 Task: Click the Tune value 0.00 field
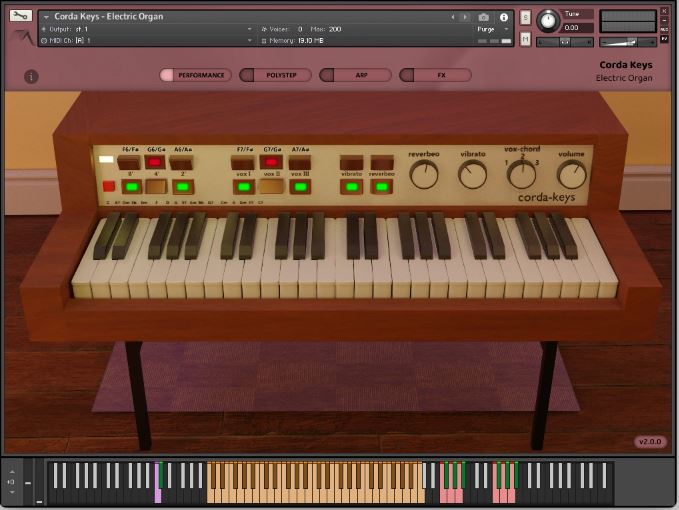point(577,28)
